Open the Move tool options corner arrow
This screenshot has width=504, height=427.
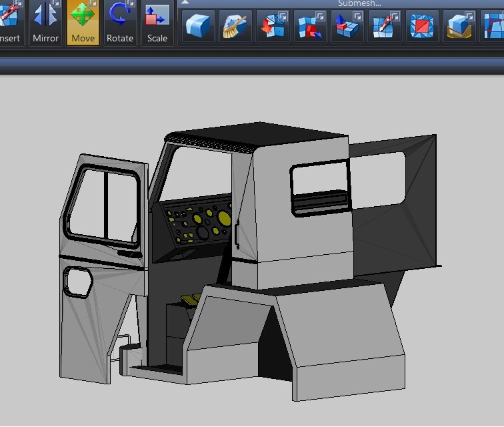[x=95, y=3]
